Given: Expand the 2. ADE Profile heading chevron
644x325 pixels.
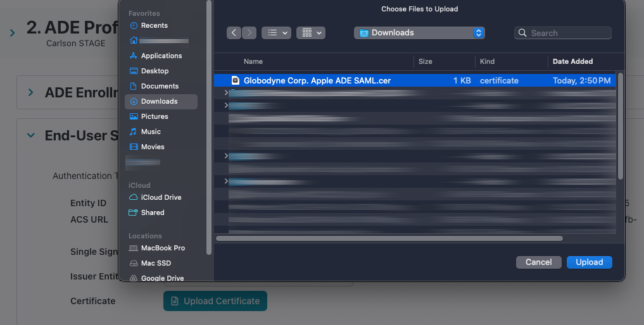Looking at the screenshot, I should point(12,33).
